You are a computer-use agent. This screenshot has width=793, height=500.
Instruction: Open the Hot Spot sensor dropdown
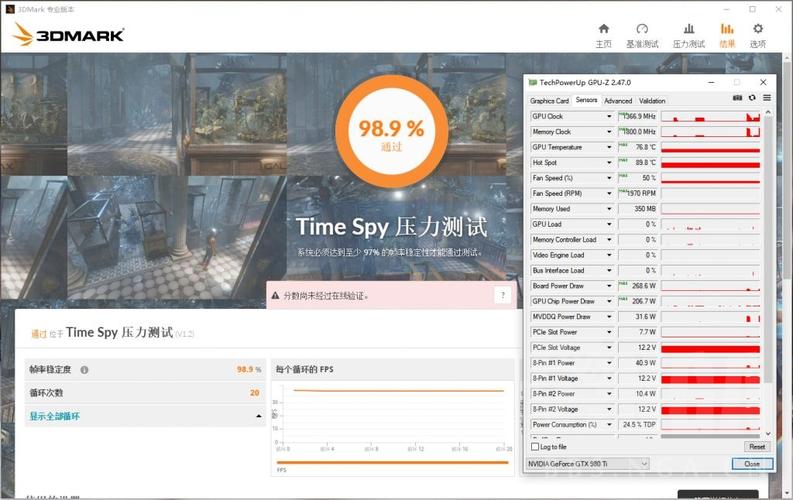pyautogui.click(x=609, y=163)
